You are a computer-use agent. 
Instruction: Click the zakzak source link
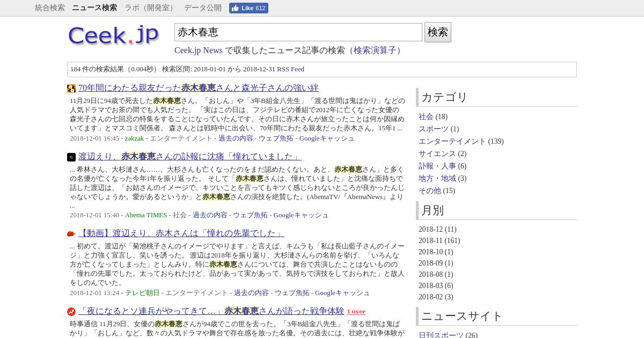point(135,138)
